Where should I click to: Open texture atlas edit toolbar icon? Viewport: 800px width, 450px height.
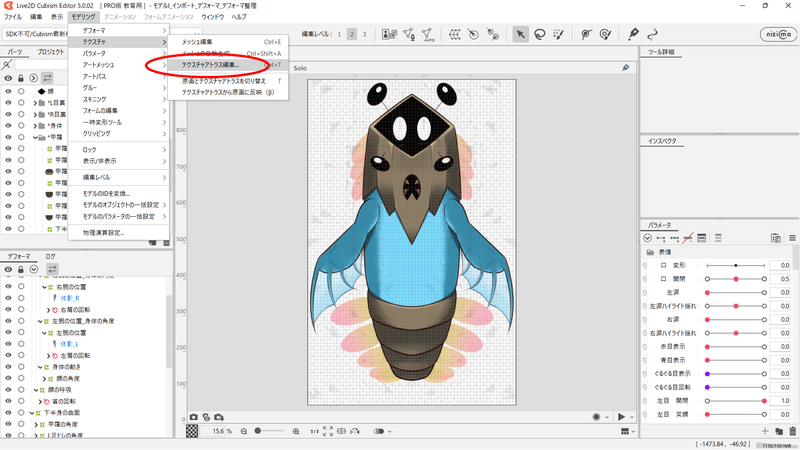pos(389,34)
